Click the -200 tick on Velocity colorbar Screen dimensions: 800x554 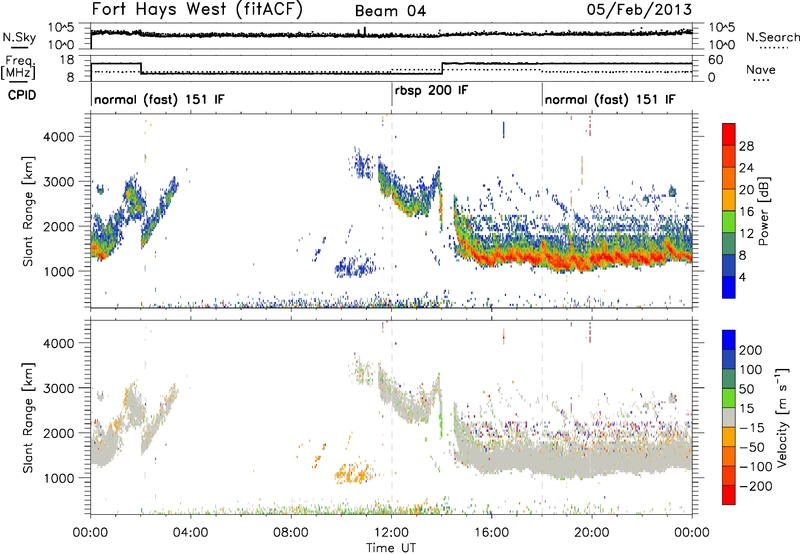tap(756, 486)
